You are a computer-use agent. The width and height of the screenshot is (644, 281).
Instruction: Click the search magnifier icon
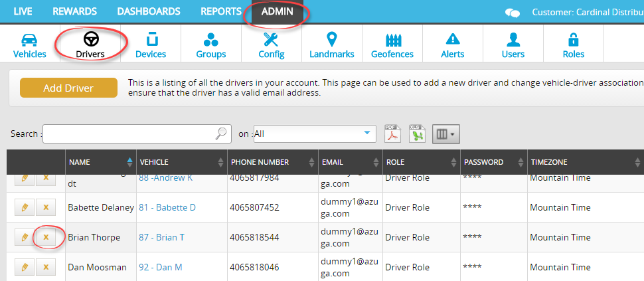tap(221, 134)
